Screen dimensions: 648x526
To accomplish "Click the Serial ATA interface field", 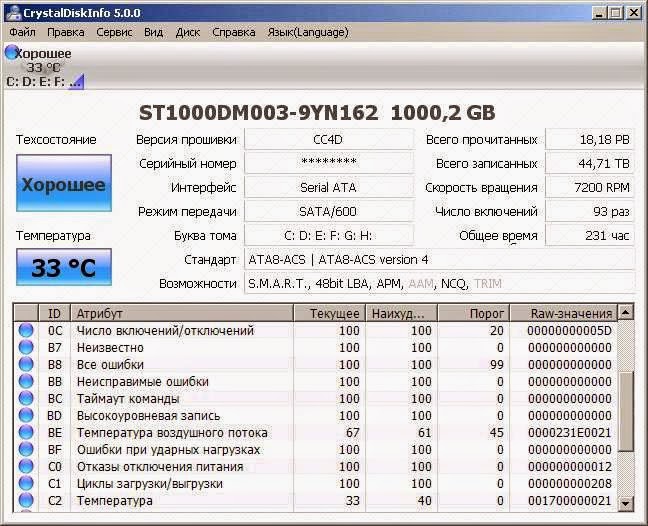I will pos(329,187).
